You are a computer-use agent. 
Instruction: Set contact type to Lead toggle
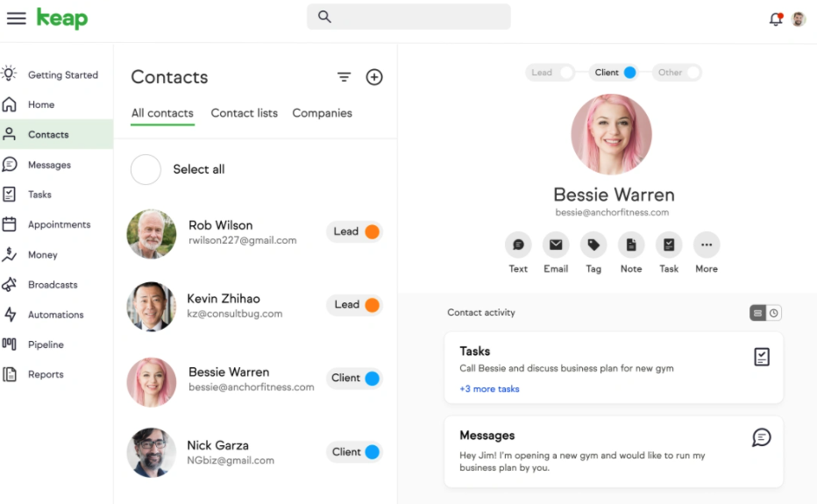[550, 73]
